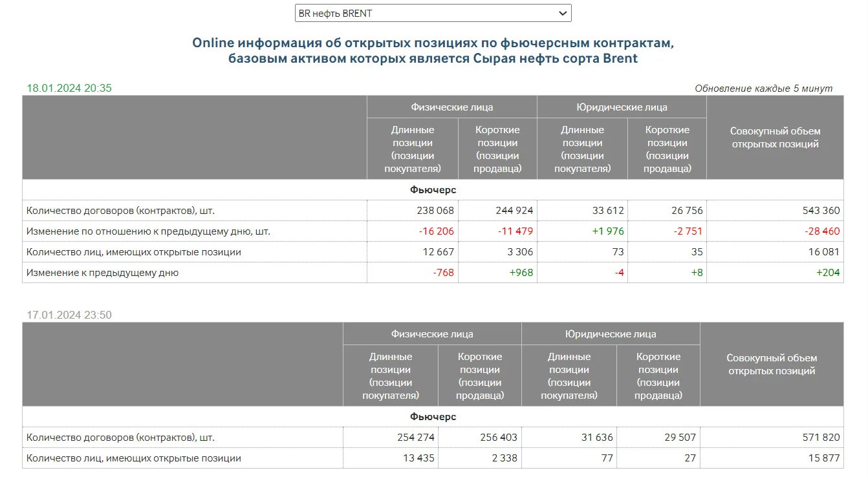The height and width of the screenshot is (477, 868).
Task: Click Изменение по отношению к предыдущему дню label
Action: pos(148,231)
